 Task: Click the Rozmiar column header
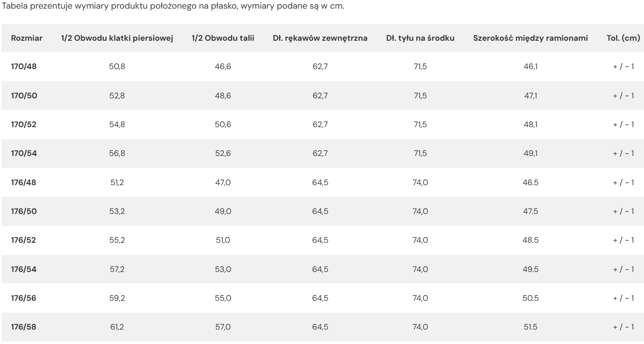coord(27,38)
